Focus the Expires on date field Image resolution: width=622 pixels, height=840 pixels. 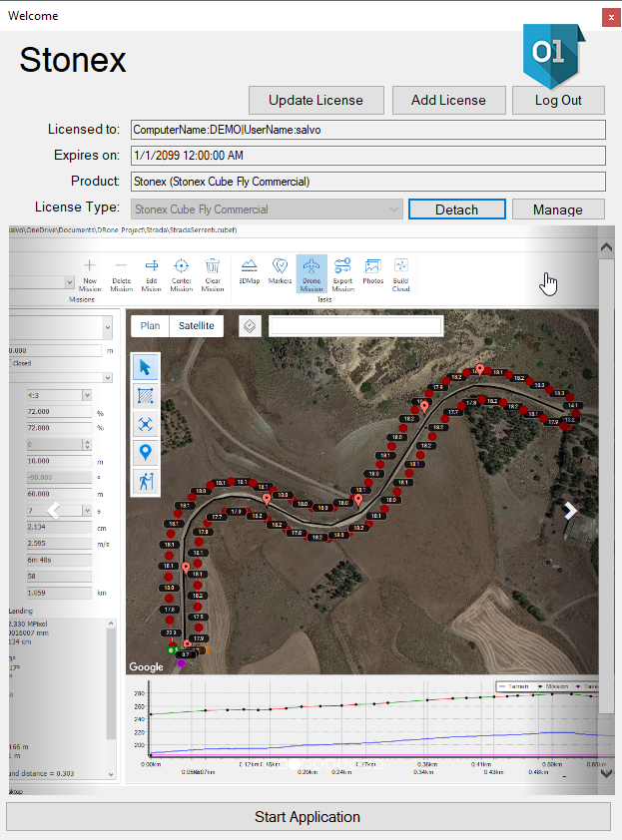point(368,156)
